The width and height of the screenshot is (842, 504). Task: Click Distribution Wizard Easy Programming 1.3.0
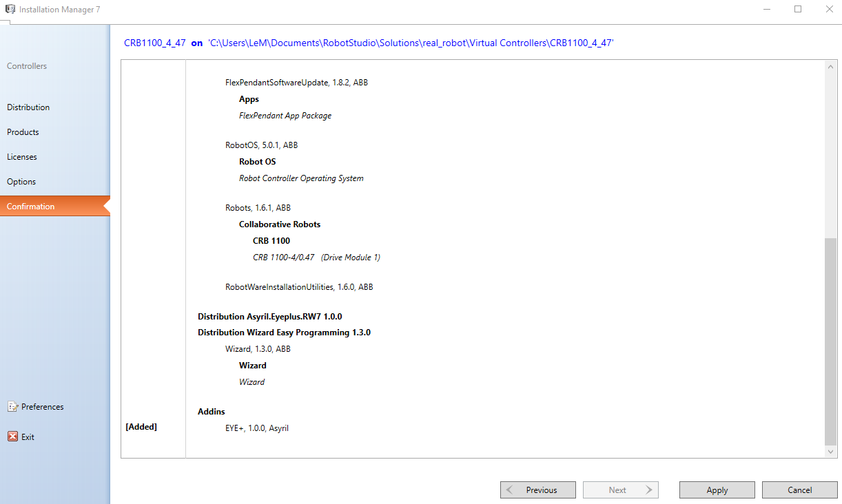(284, 333)
